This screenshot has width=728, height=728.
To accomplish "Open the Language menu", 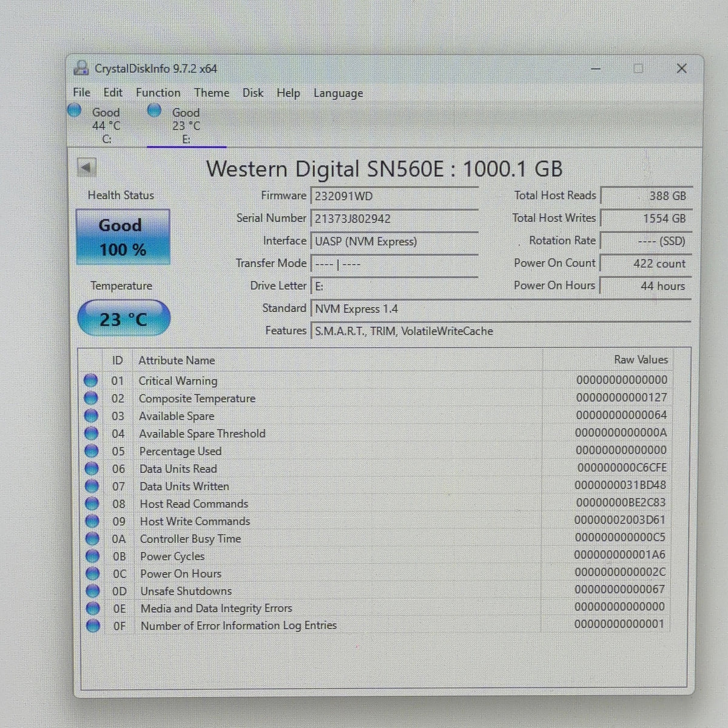I will click(339, 93).
